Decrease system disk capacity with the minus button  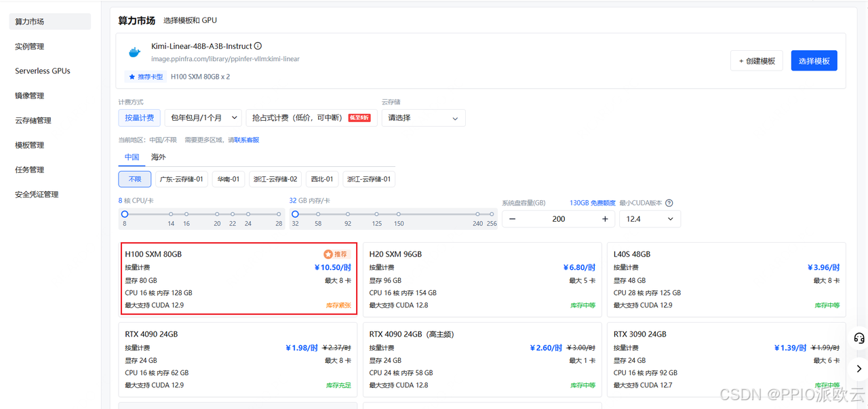(513, 219)
